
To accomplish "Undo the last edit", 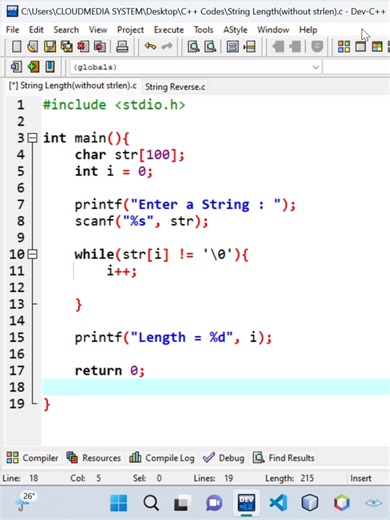I will click(x=150, y=46).
